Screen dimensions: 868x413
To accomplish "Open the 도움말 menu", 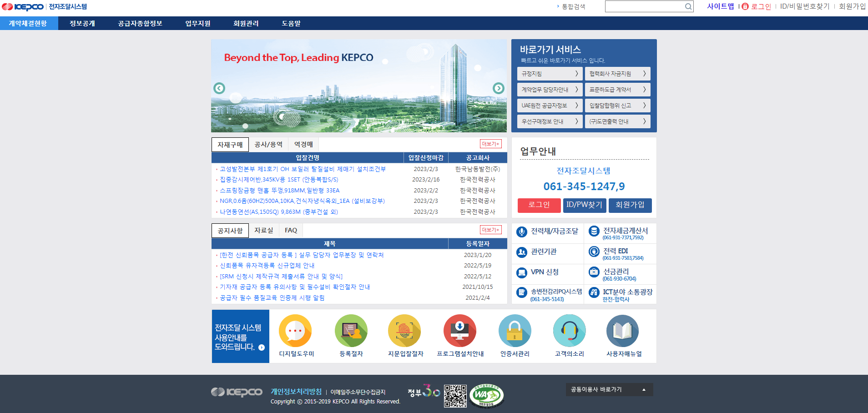I will [291, 23].
